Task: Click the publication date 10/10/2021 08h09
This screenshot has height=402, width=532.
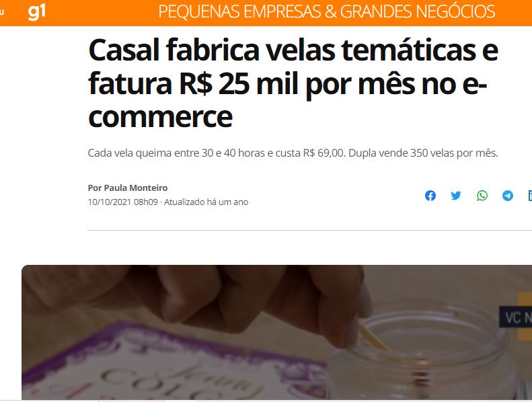Action: [x=123, y=202]
